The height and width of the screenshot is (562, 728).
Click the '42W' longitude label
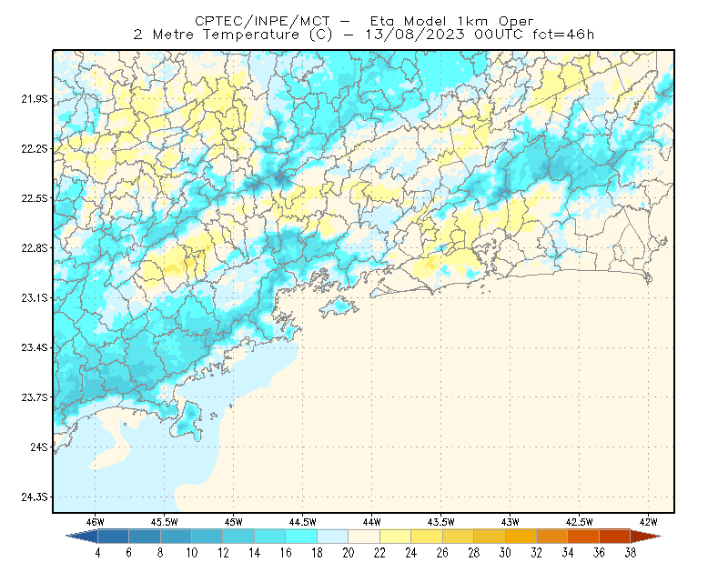[x=649, y=522]
